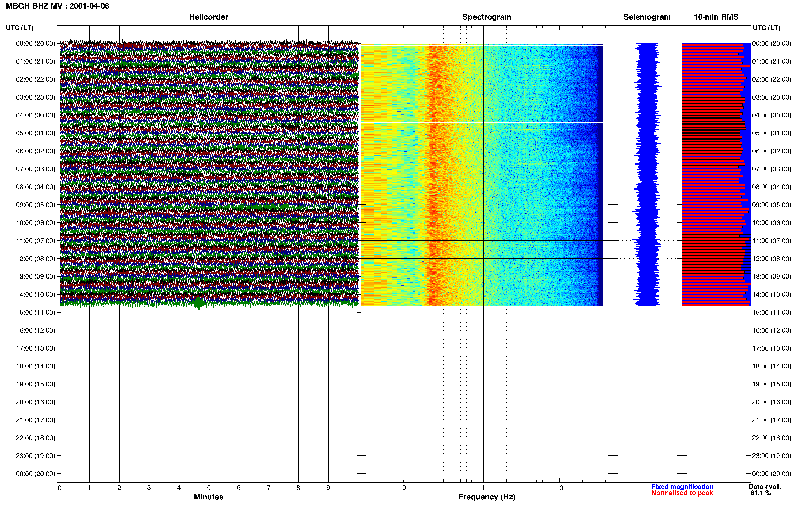Click RMS-side time label '12:00 (08:00)'
Image resolution: width=812 pixels, height=508 pixels.
click(x=772, y=259)
